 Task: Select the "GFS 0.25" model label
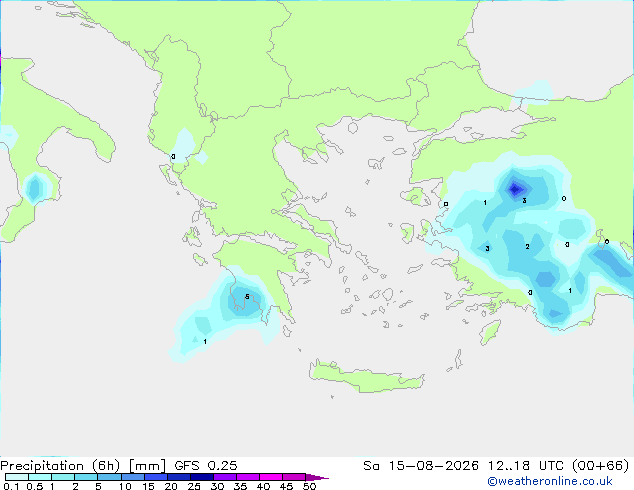(x=206, y=466)
